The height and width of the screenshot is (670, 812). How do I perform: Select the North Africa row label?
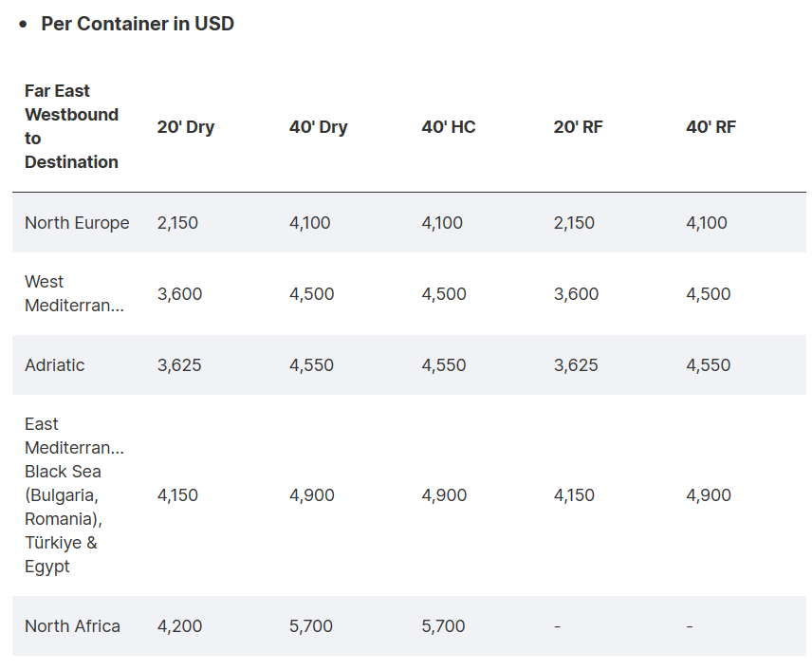pos(72,626)
